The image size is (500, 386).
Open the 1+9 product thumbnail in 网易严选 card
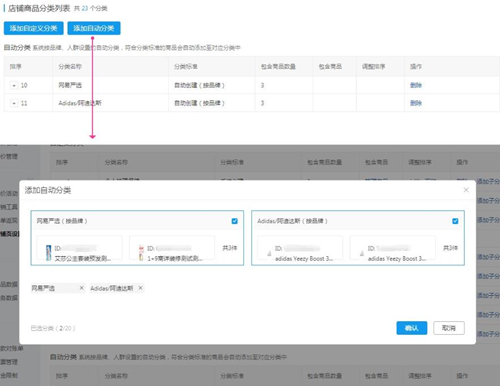(x=141, y=253)
